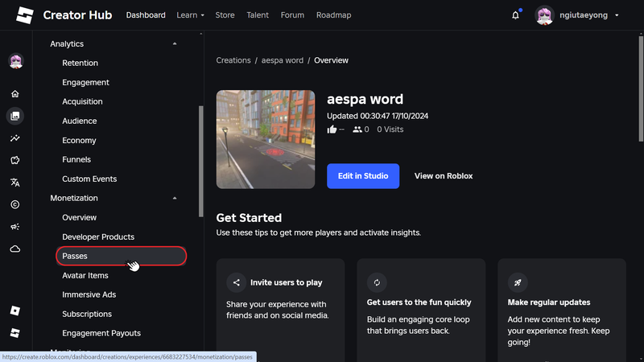Open Immersive Ads page
This screenshot has height=362, width=644.
[x=89, y=294]
